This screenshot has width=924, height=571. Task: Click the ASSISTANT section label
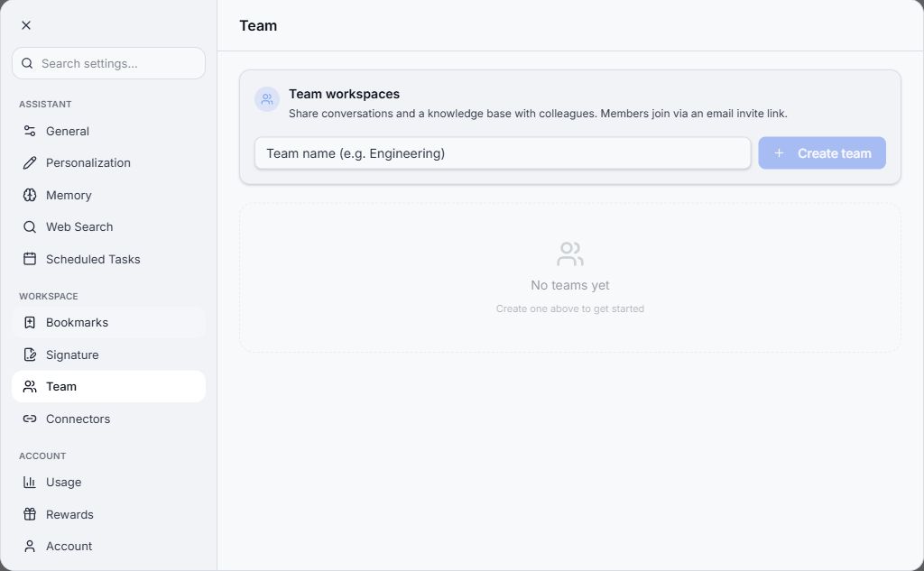(45, 105)
